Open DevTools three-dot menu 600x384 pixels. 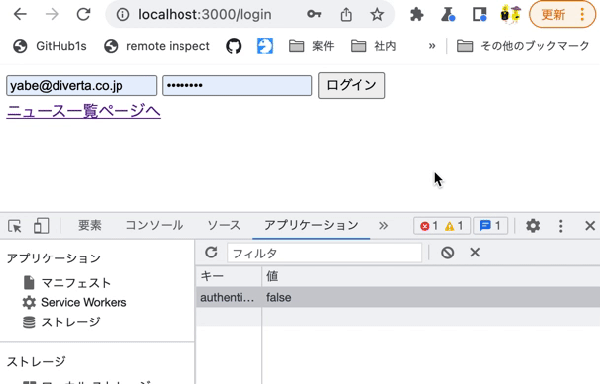(561, 226)
